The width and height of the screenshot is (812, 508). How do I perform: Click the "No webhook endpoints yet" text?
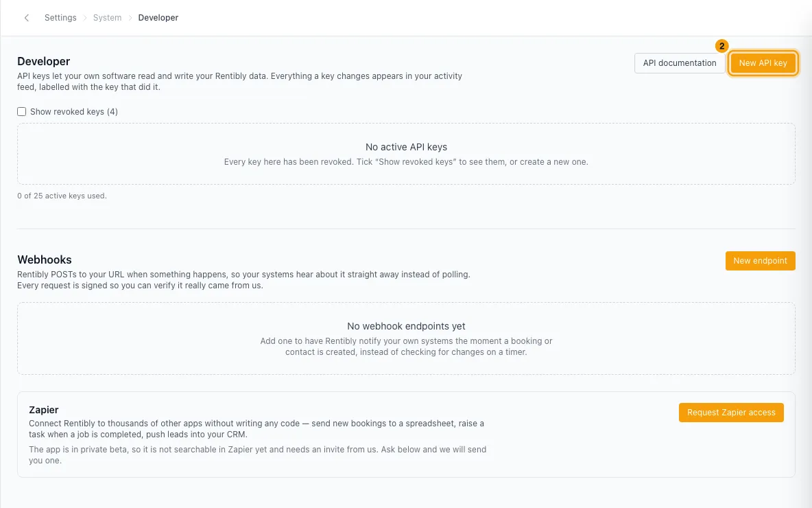point(406,326)
